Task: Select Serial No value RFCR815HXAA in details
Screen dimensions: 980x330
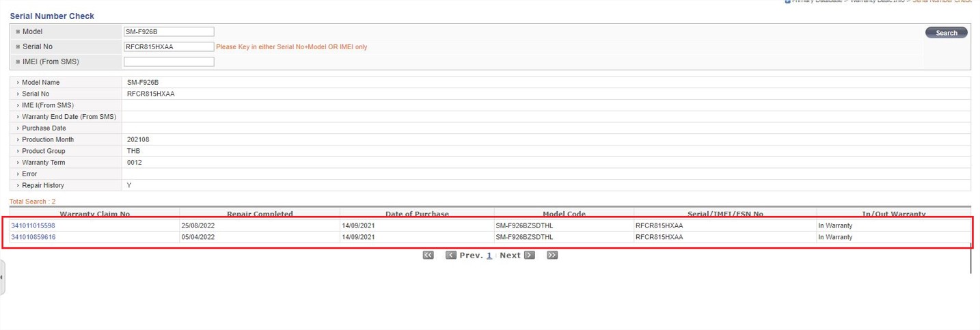Action: [x=150, y=94]
